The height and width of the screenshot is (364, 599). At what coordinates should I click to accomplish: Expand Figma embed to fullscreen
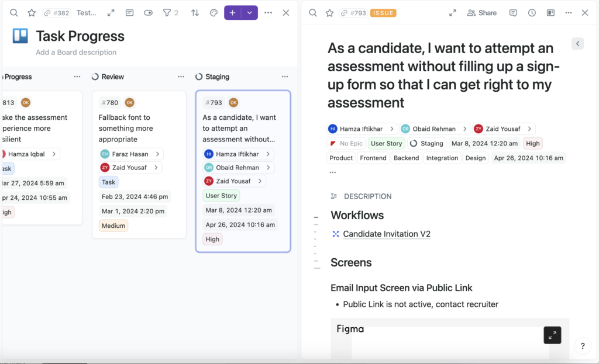[x=552, y=335]
